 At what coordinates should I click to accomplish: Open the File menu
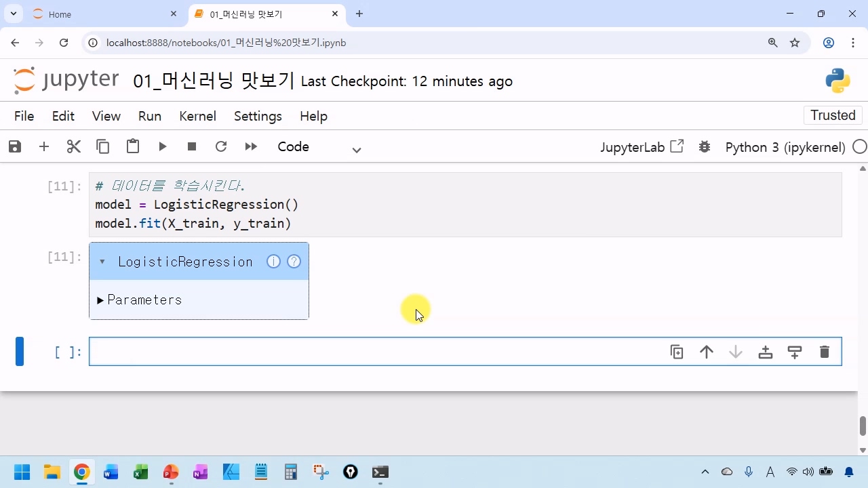(x=24, y=116)
